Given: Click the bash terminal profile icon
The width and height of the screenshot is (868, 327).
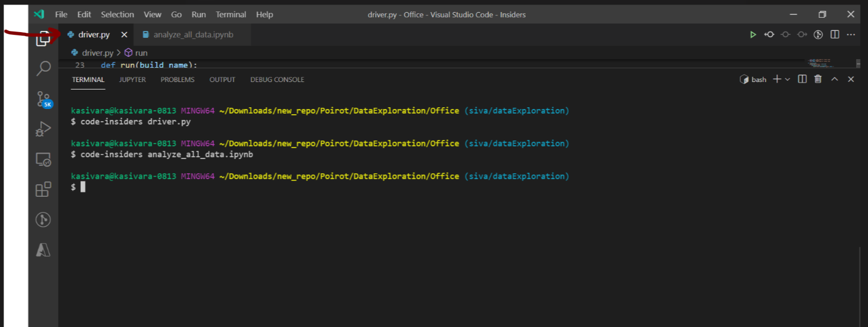Looking at the screenshot, I should point(744,79).
